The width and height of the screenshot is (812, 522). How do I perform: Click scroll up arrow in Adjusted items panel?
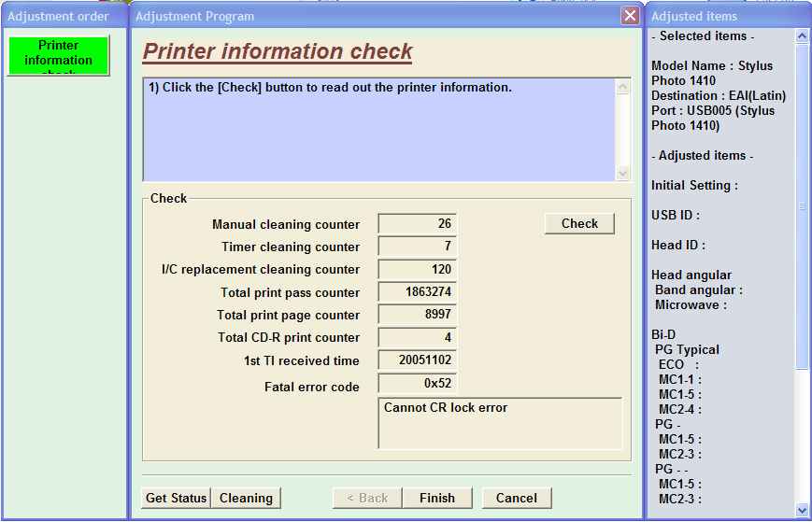802,35
